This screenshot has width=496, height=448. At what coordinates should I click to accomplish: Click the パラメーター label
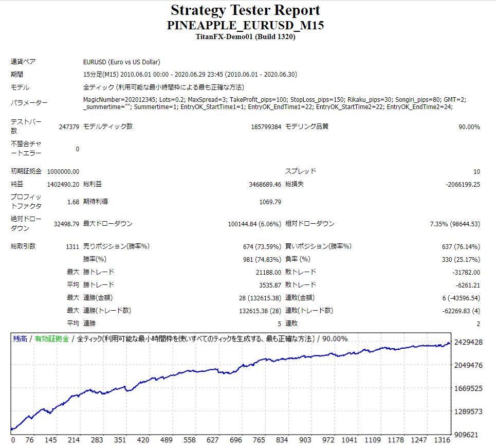point(29,102)
